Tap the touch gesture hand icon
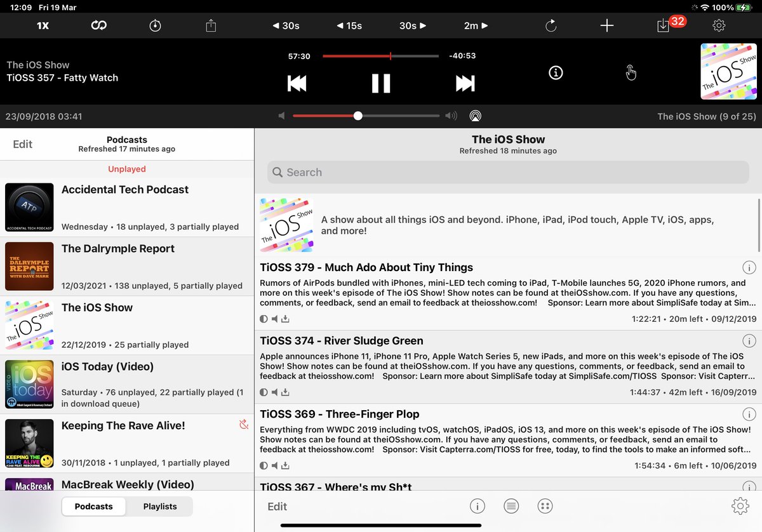Image resolution: width=762 pixels, height=532 pixels. point(631,73)
